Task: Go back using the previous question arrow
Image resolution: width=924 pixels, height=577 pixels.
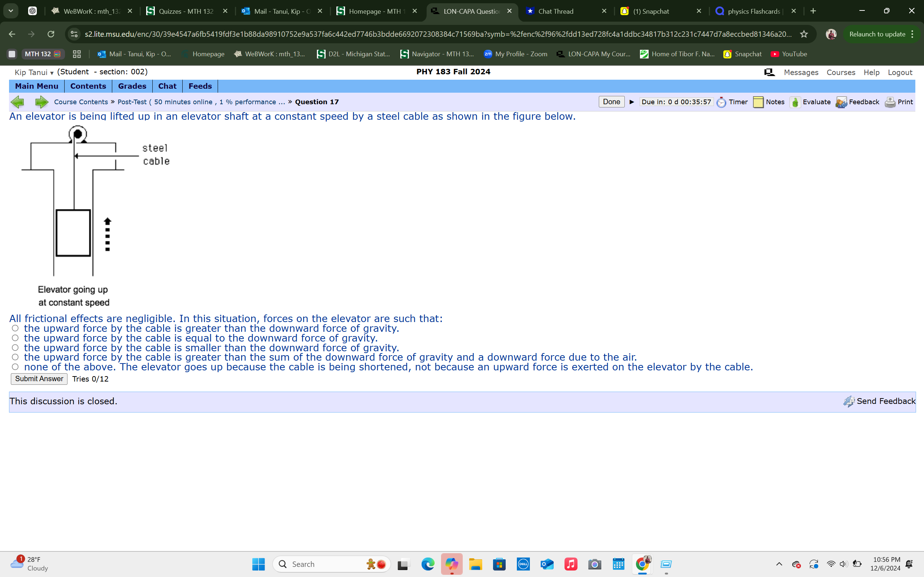Action: (18, 102)
